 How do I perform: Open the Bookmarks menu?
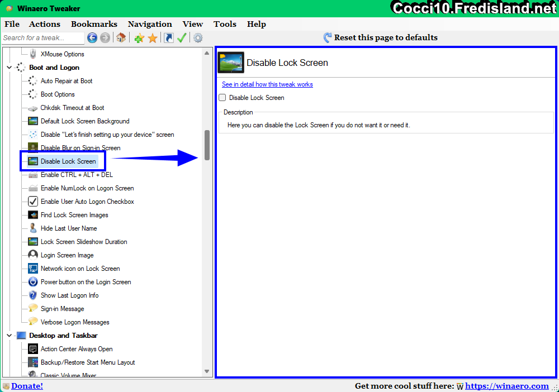click(x=94, y=24)
